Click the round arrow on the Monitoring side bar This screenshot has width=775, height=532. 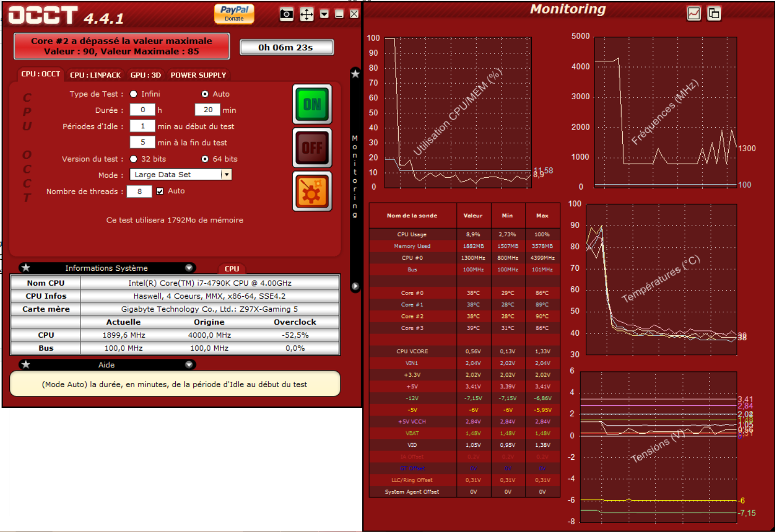(x=356, y=286)
